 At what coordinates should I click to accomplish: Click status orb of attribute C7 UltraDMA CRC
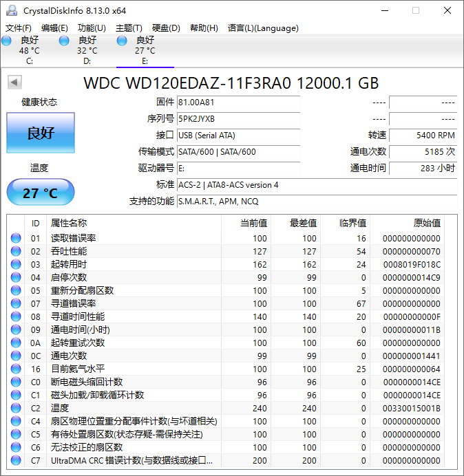(16, 460)
